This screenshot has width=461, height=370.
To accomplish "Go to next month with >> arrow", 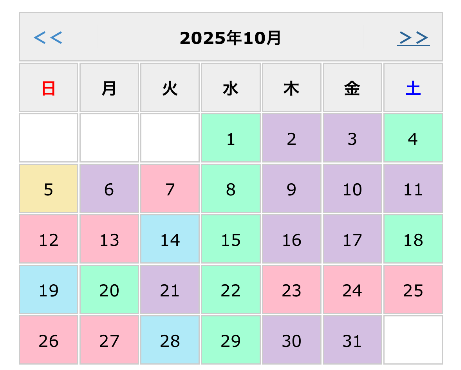I will coord(413,38).
